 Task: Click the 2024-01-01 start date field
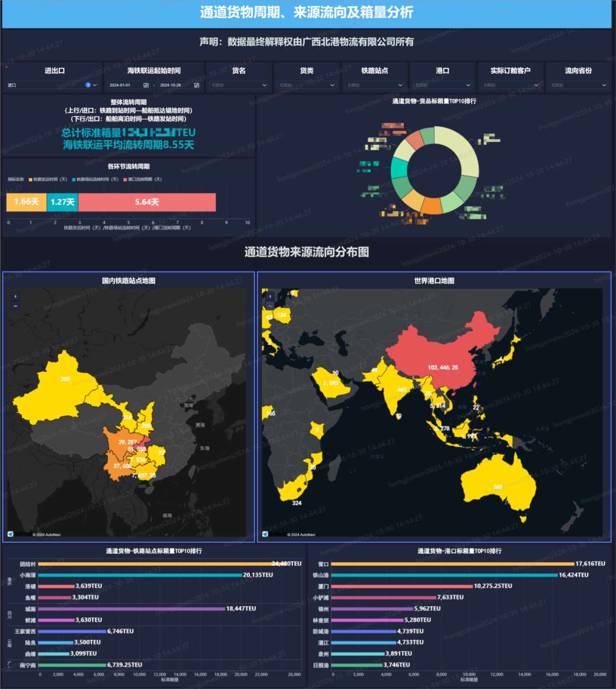point(121,85)
